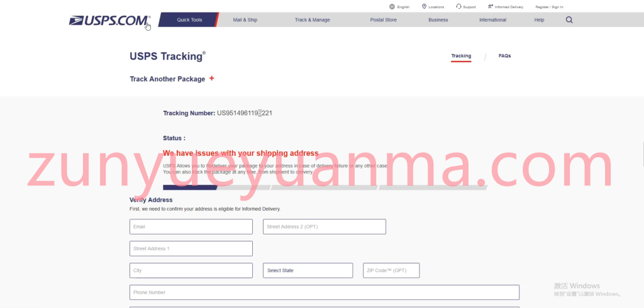Focus the Street Address 1 field

191,248
